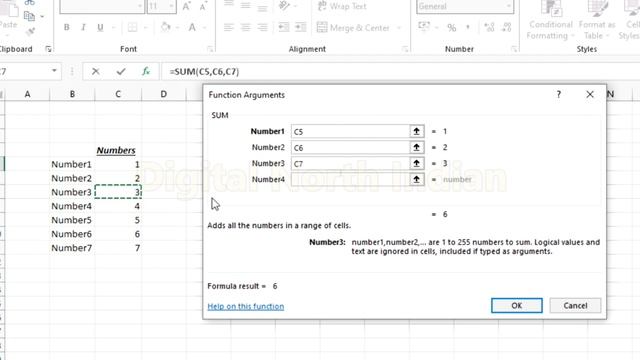Image resolution: width=640 pixels, height=360 pixels.
Task: Click the Format Painter brush icon
Action: 29,31
